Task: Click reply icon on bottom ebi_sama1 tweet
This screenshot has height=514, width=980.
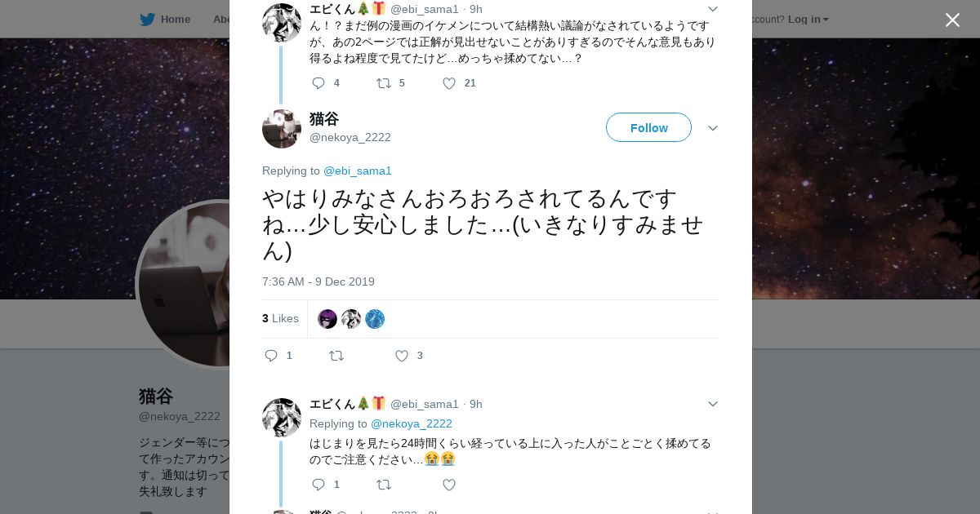Action: [318, 485]
